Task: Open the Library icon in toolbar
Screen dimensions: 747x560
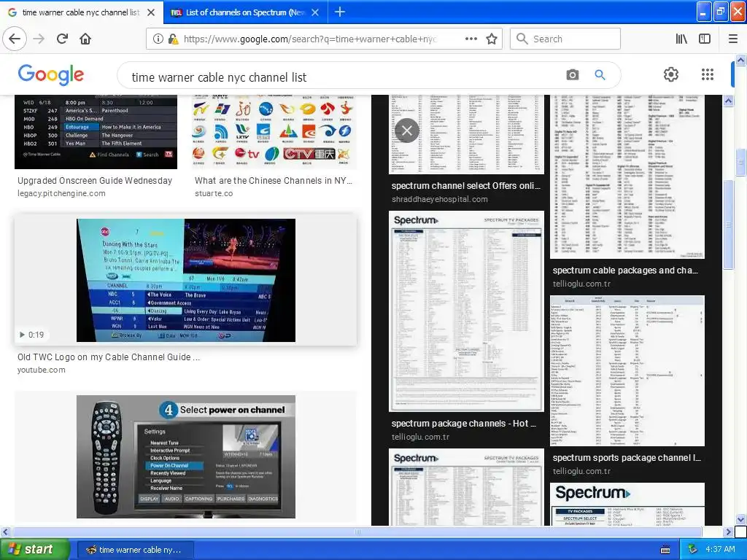Action: point(681,39)
